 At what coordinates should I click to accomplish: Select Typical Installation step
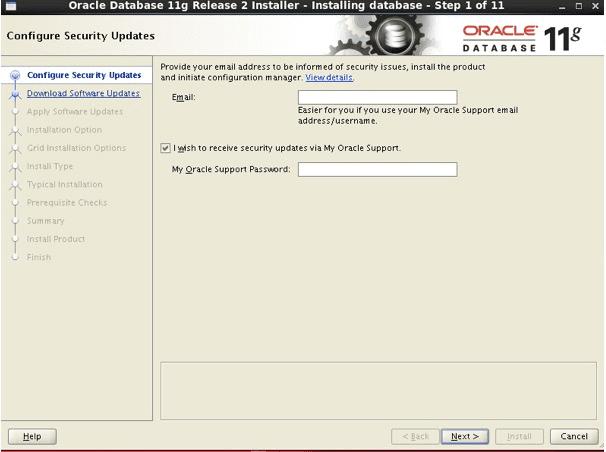click(65, 184)
